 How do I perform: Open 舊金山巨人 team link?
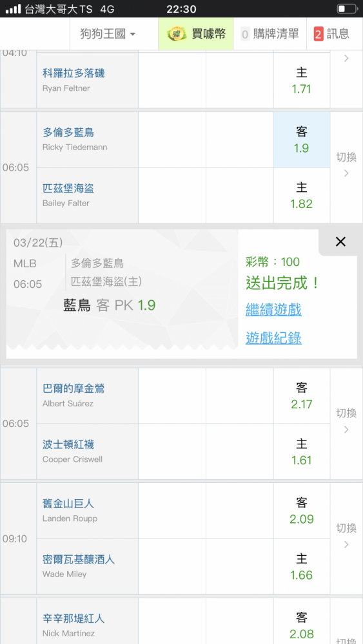click(x=68, y=504)
